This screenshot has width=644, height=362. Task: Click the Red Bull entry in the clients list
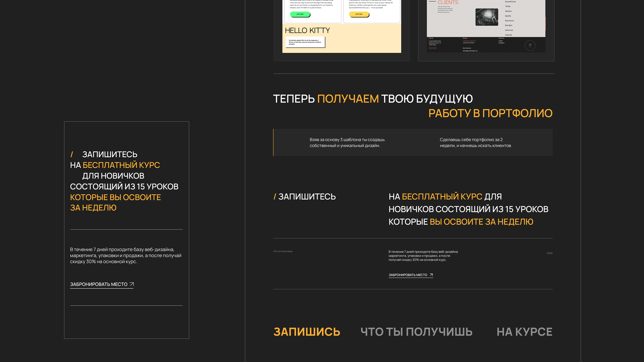coord(508,26)
